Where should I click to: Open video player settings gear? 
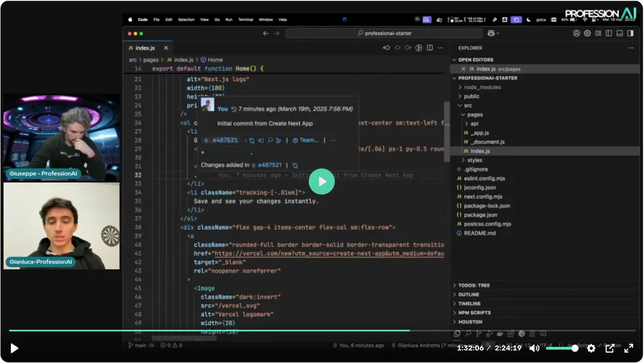coord(591,348)
